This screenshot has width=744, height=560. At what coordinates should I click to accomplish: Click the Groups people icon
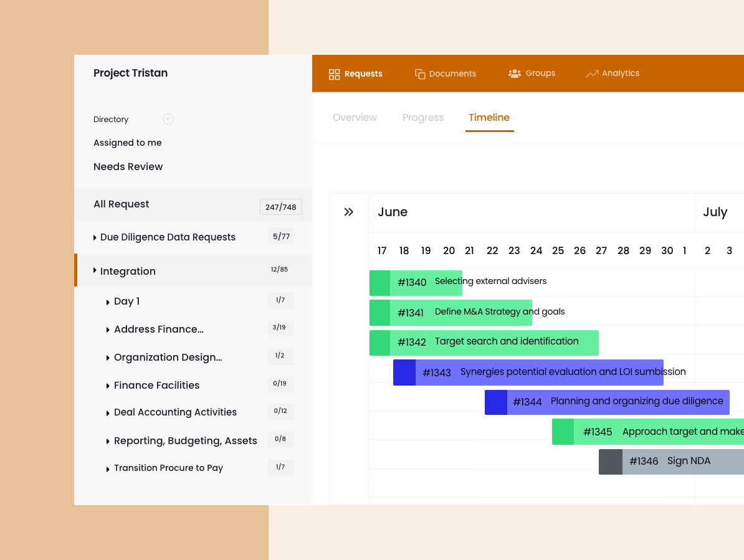pyautogui.click(x=514, y=74)
